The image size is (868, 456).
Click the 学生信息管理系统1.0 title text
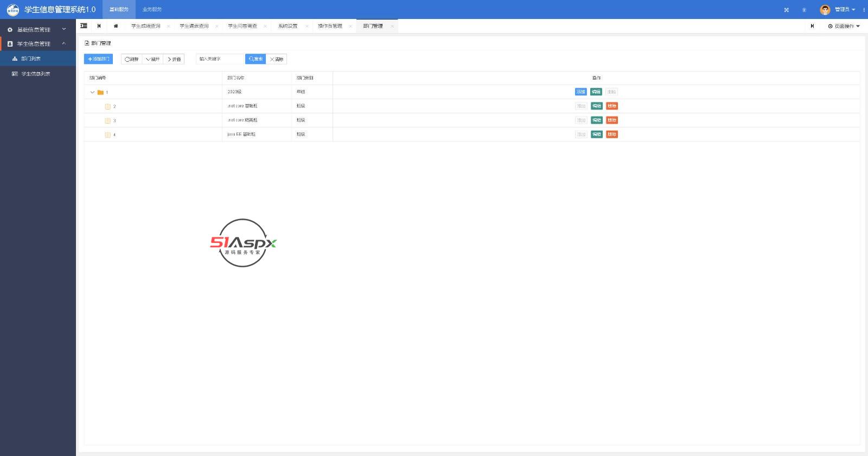pyautogui.click(x=60, y=10)
